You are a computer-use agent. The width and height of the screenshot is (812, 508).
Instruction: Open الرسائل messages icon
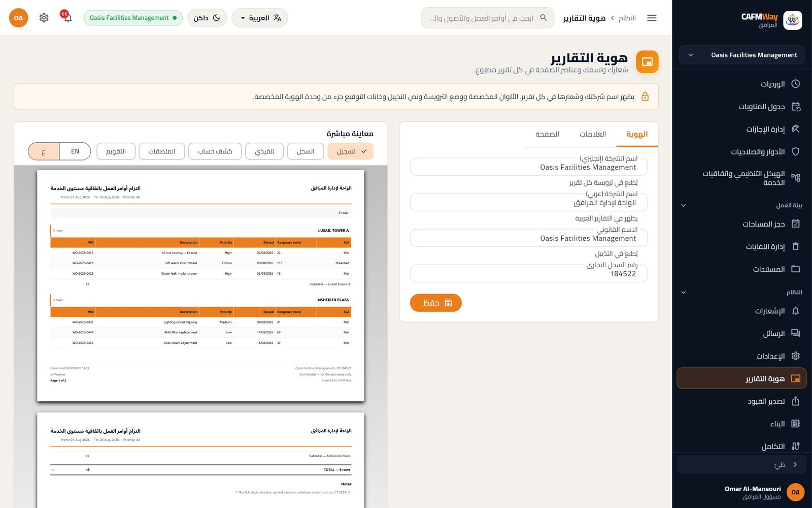click(x=795, y=333)
